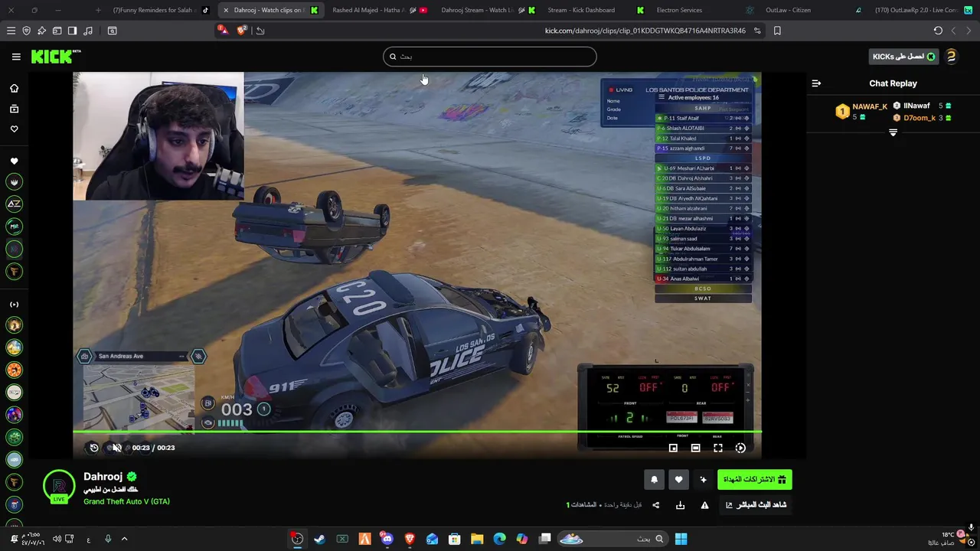
Task: Click the sparkle button next to gift subs
Action: coord(703,480)
